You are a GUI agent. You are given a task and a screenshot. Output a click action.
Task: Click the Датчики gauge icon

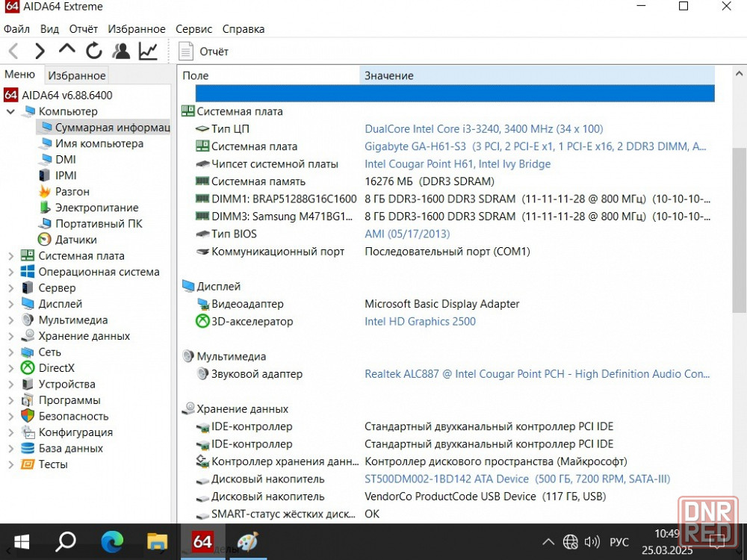(44, 240)
